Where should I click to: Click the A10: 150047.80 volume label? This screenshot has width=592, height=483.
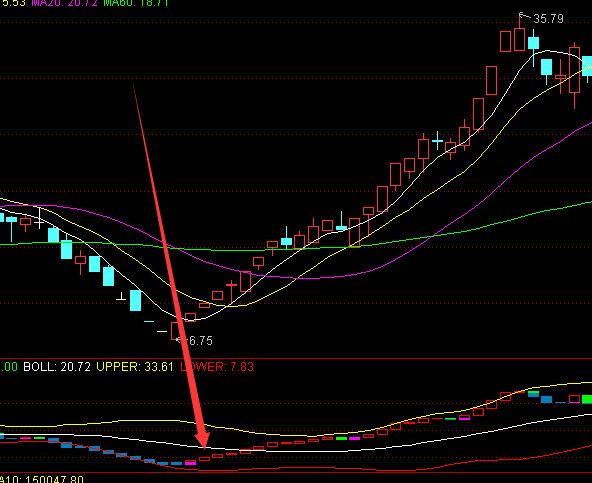tap(42, 479)
